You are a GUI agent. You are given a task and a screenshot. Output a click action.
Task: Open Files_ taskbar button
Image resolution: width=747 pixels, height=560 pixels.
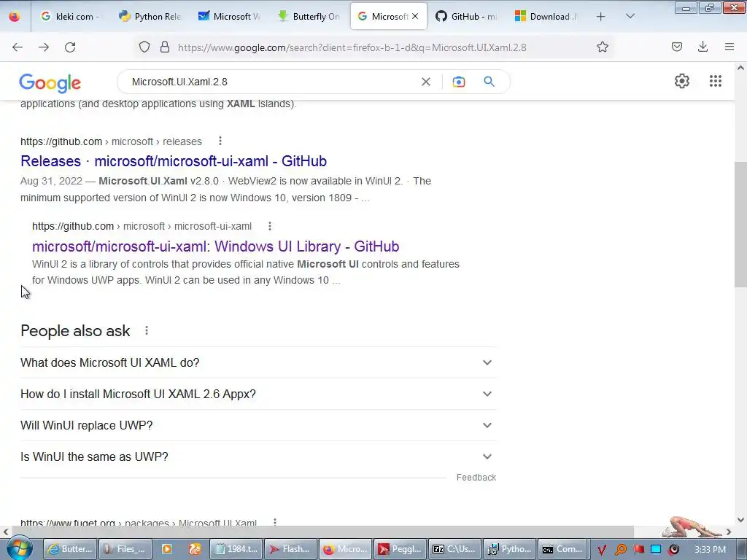tap(125, 549)
